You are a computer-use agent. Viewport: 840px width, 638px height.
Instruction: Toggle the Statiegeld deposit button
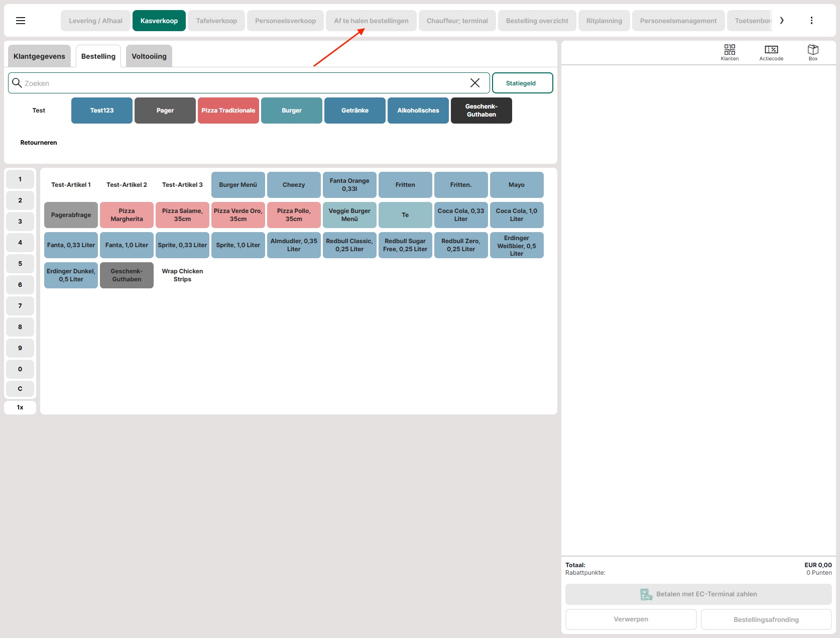522,83
